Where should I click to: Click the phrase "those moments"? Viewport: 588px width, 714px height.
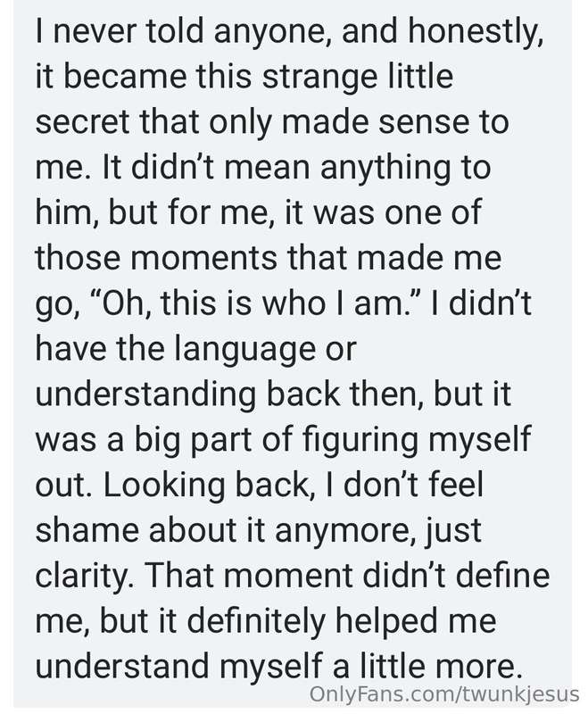tap(156, 257)
